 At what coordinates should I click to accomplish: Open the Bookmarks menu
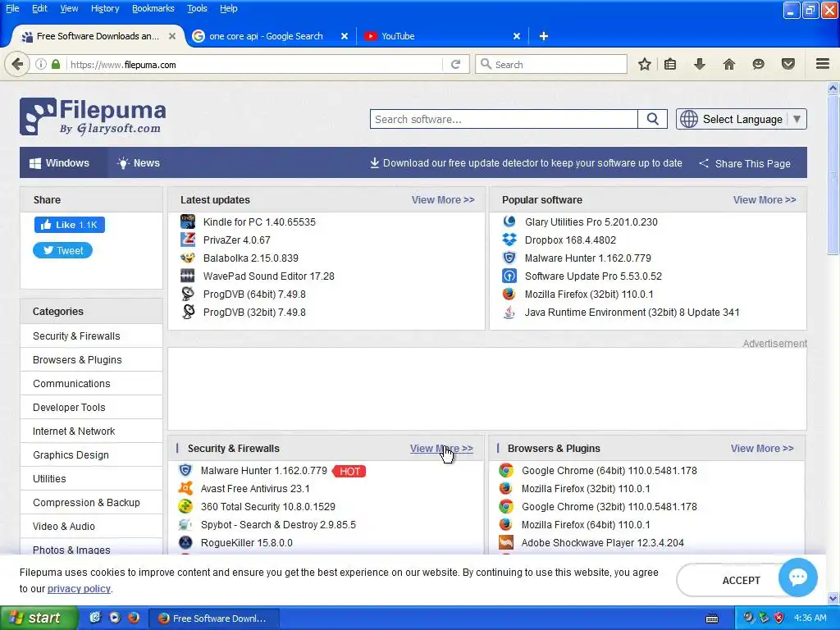pyautogui.click(x=153, y=8)
